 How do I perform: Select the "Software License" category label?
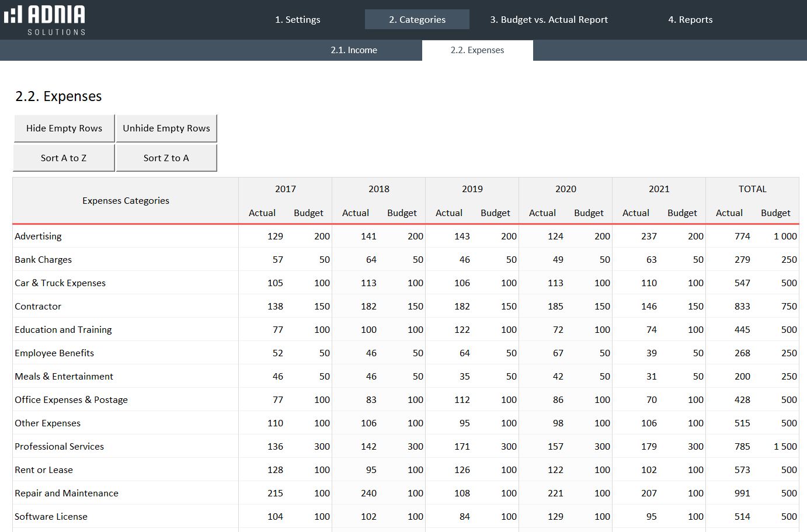point(51,516)
